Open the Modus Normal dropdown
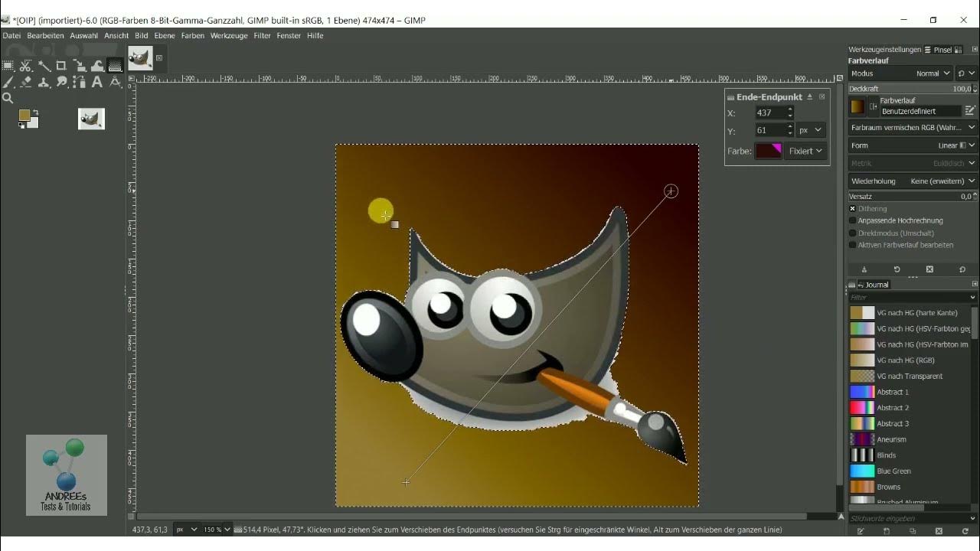Viewport: 980px width, 551px height. click(x=900, y=73)
